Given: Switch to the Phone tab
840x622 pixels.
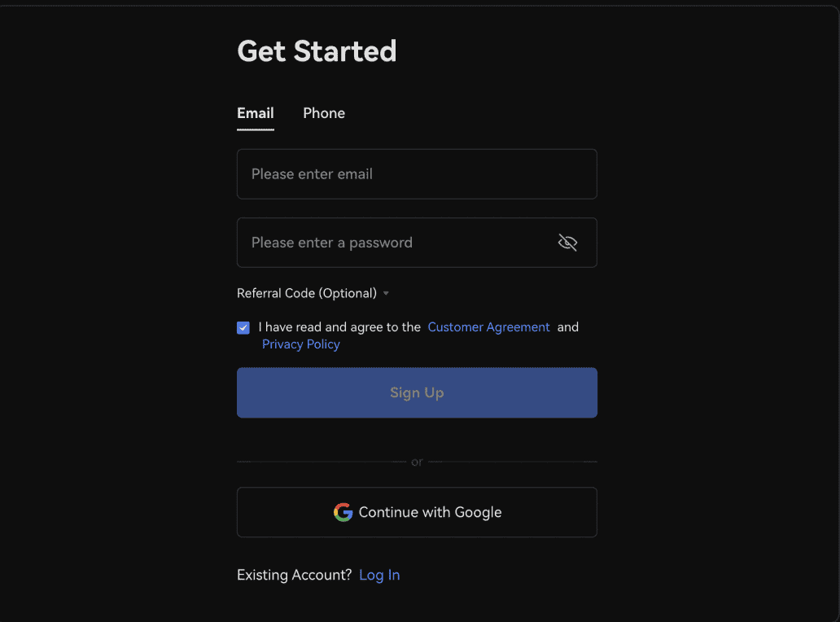Looking at the screenshot, I should click(x=324, y=113).
